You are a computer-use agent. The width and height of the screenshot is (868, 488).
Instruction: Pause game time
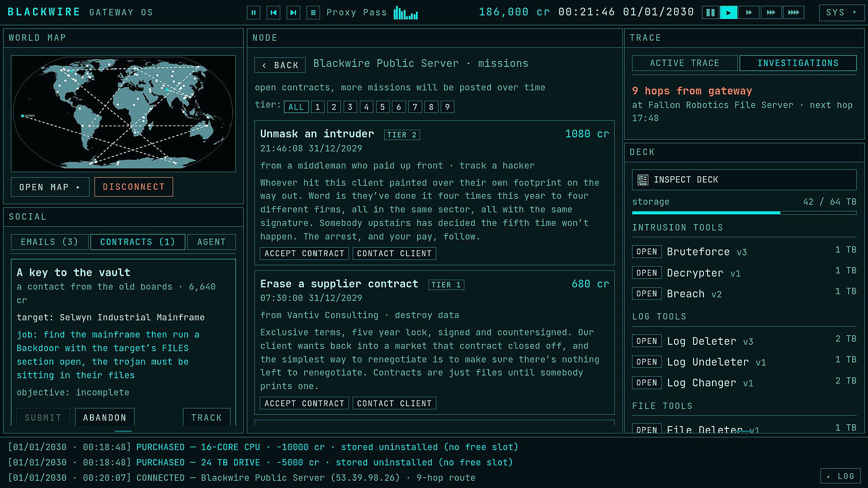pyautogui.click(x=711, y=13)
